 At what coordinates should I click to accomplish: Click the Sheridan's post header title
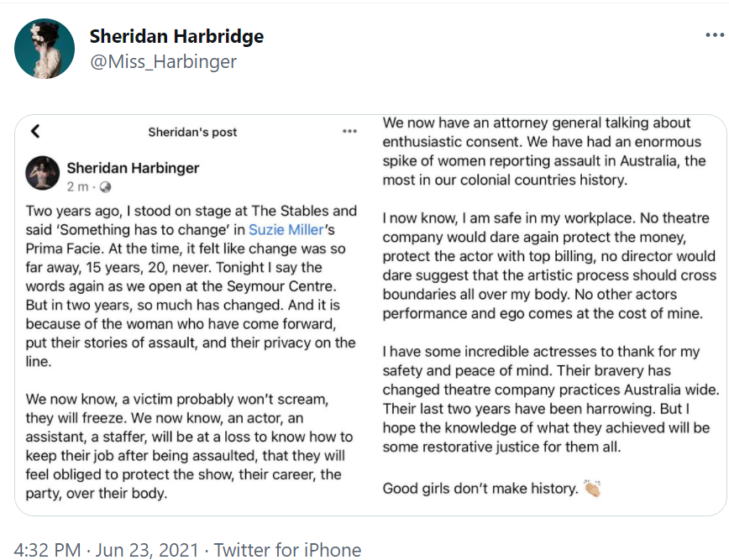[192, 132]
